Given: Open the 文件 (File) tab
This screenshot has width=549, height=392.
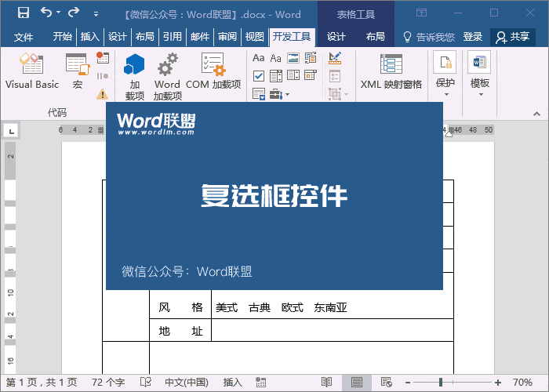Looking at the screenshot, I should (x=24, y=37).
